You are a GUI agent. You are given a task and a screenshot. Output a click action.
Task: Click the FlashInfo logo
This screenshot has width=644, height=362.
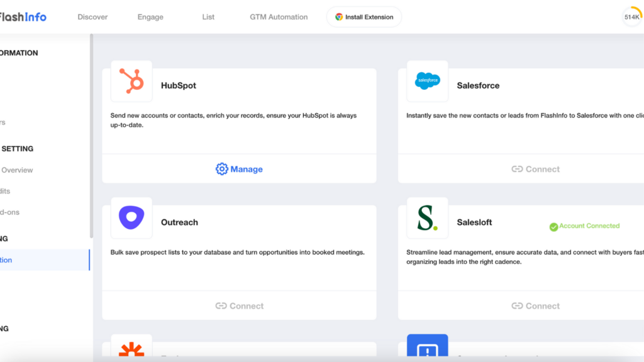(x=23, y=17)
